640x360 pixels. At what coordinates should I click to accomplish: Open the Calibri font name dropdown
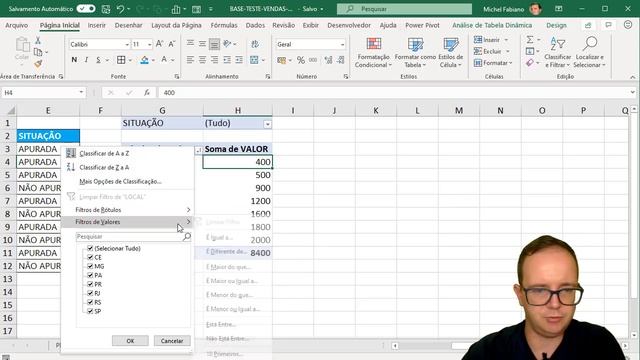click(127, 44)
